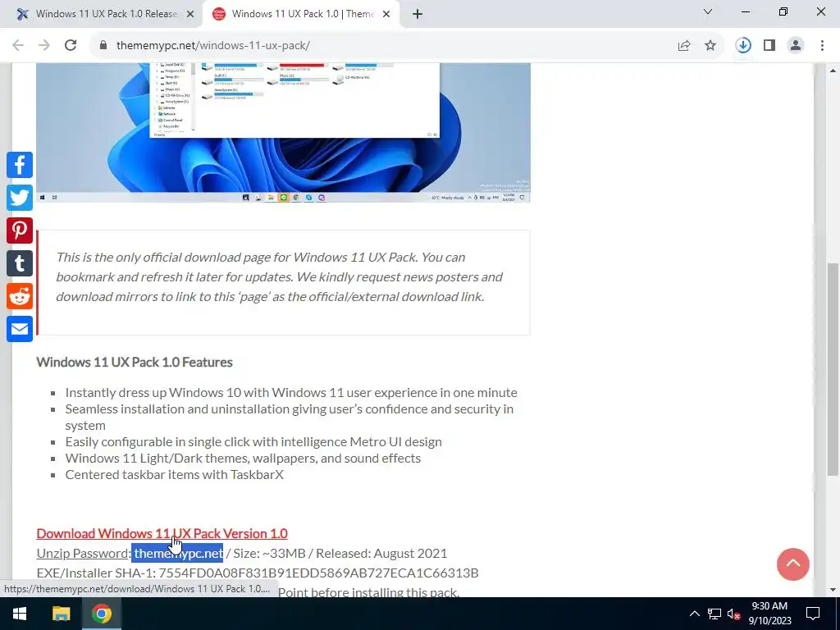Click the Unzip Password link
Screen dimensions: 840x630
pos(83,554)
